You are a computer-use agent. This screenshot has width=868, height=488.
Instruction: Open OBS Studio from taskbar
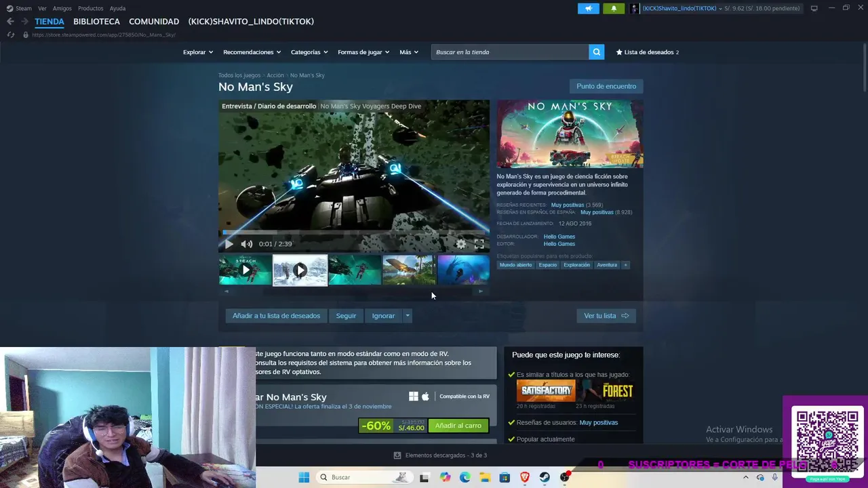click(564, 477)
